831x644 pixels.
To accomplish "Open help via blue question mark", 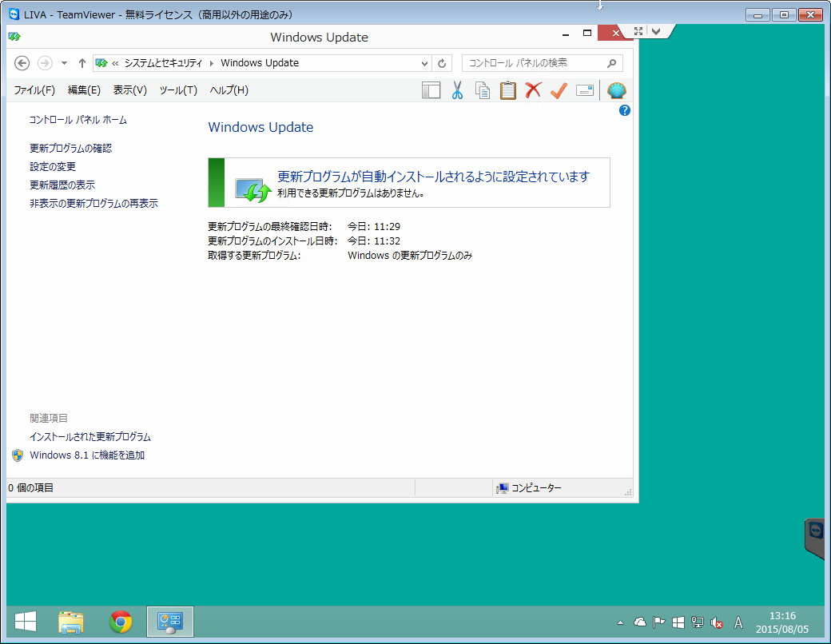I will click(625, 110).
